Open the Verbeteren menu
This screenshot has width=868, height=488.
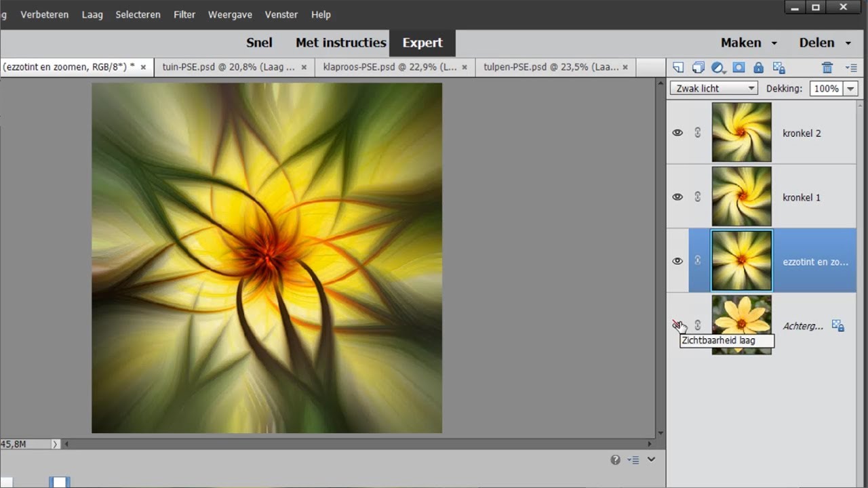coord(44,14)
